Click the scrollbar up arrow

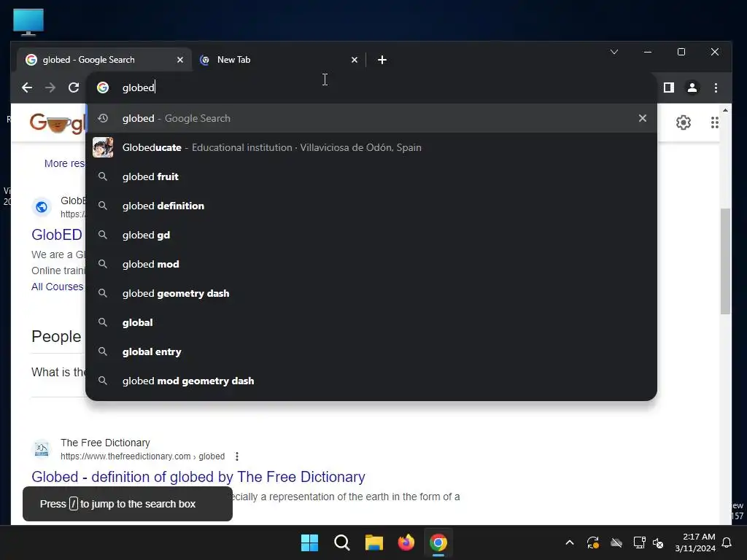point(725,110)
